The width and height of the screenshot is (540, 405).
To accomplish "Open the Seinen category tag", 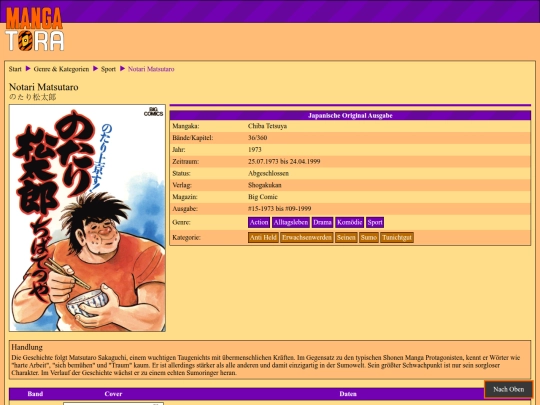I will pos(346,238).
